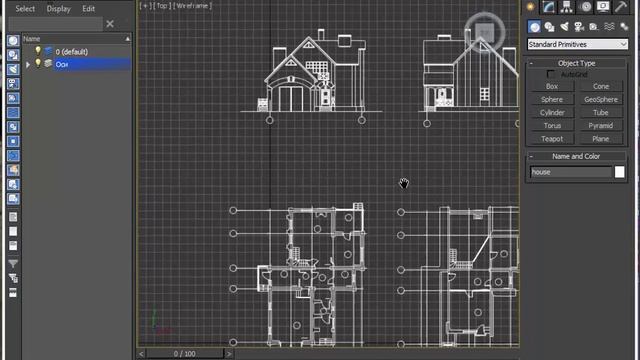The image size is (640, 360).
Task: Toggle Display Geometry filter in scene explorer
Action: pos(13,40)
